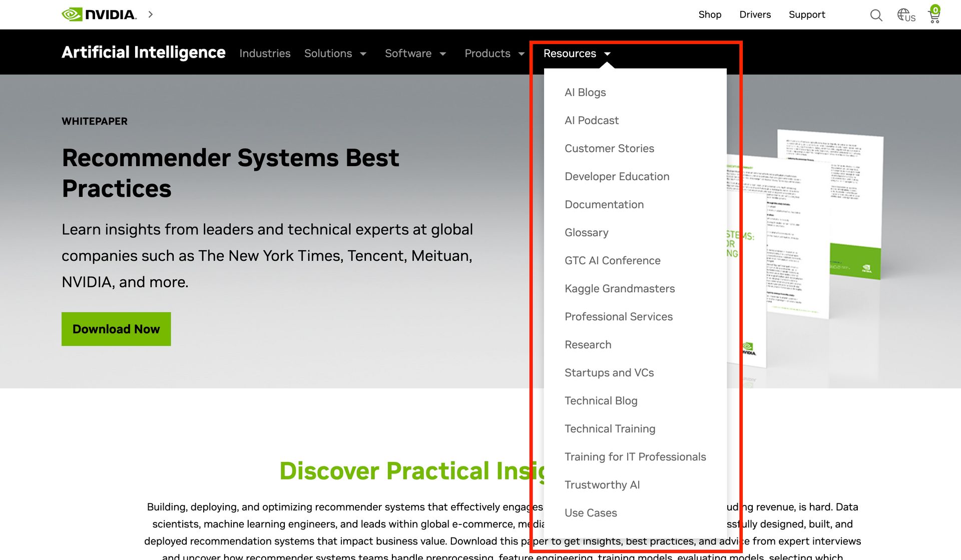Choose AI Podcast menu entry
The height and width of the screenshot is (560, 961).
tap(591, 121)
